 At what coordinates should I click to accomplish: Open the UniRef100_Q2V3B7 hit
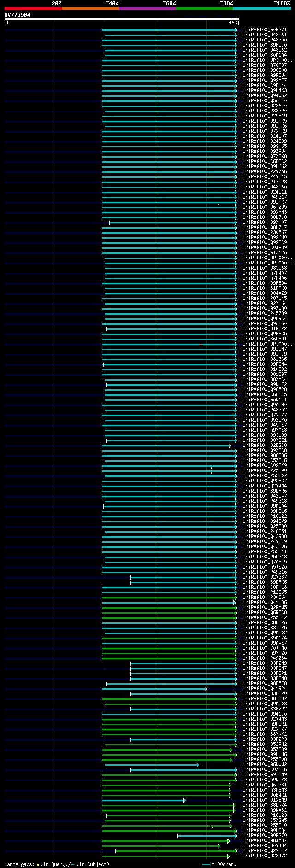click(x=265, y=577)
